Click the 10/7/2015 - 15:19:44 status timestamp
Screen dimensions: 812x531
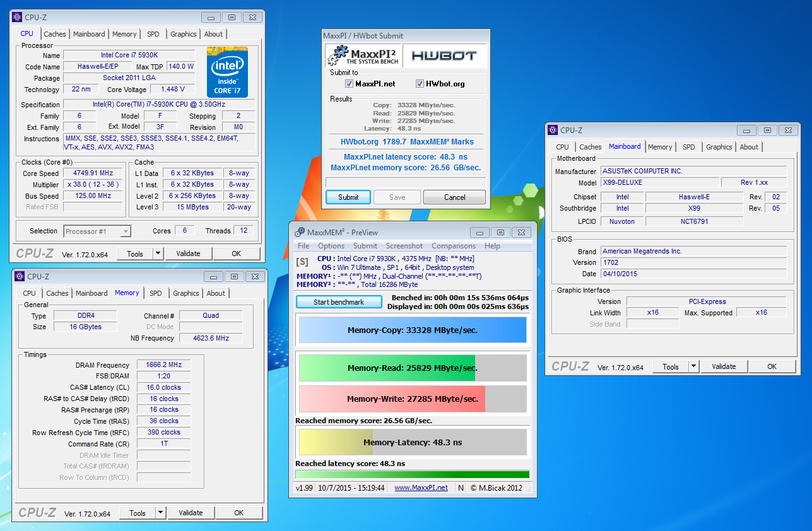pos(351,488)
